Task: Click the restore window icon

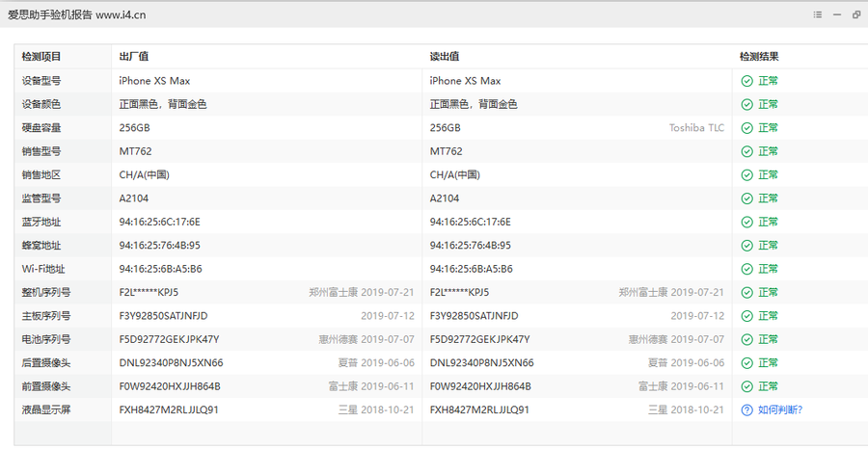Action: pyautogui.click(x=855, y=14)
